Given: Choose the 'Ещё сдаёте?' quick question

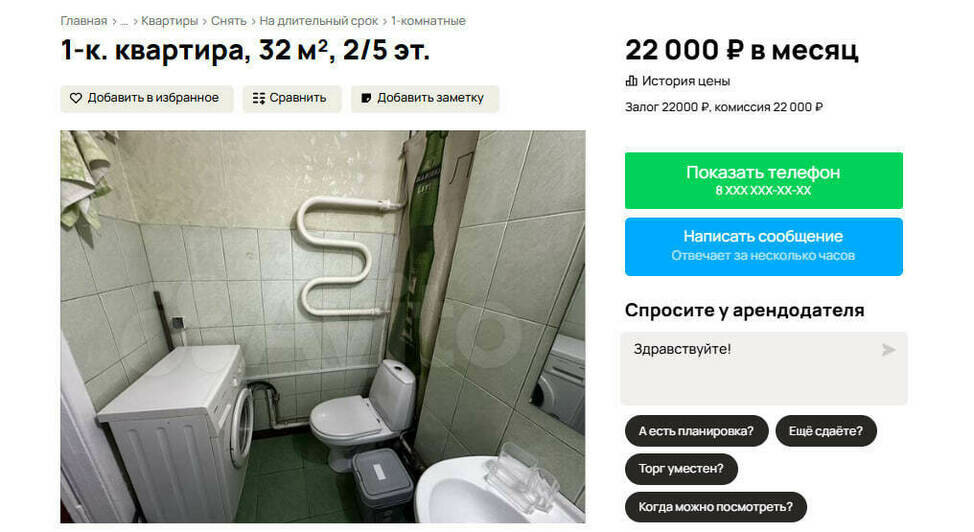Looking at the screenshot, I should coord(826,431).
